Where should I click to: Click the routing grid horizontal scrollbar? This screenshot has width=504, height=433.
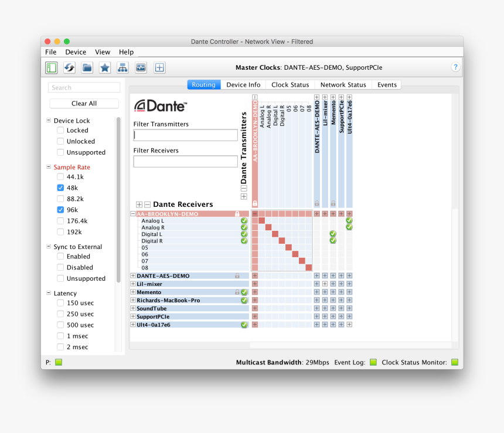(350, 345)
